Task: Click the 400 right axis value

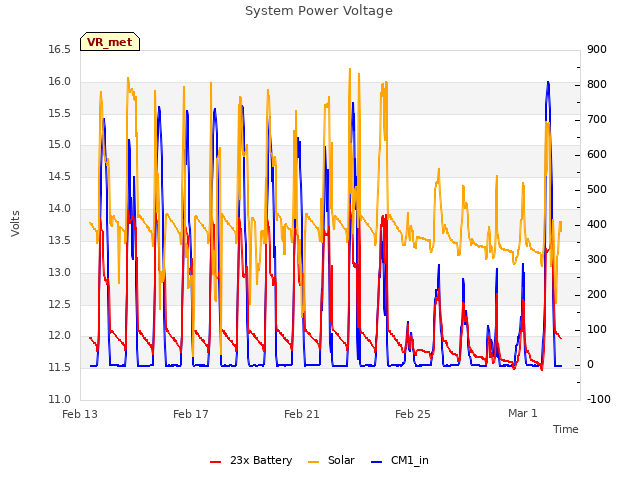Action: click(x=597, y=225)
